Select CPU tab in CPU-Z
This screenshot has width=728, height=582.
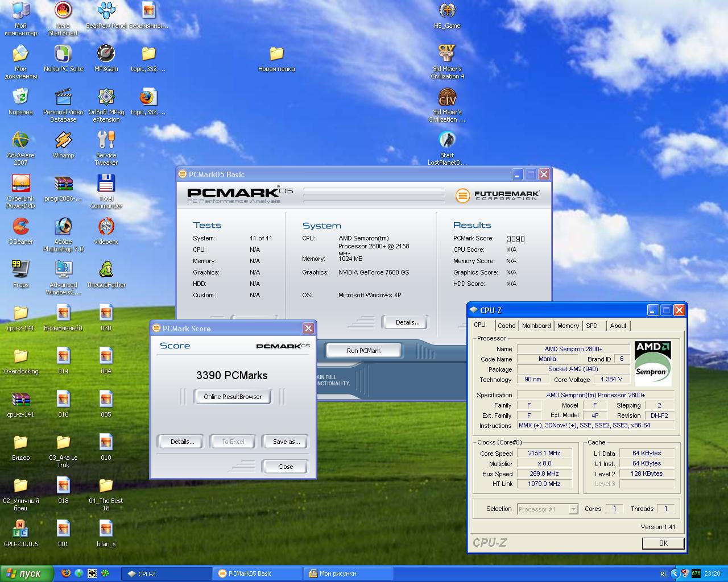[481, 325]
